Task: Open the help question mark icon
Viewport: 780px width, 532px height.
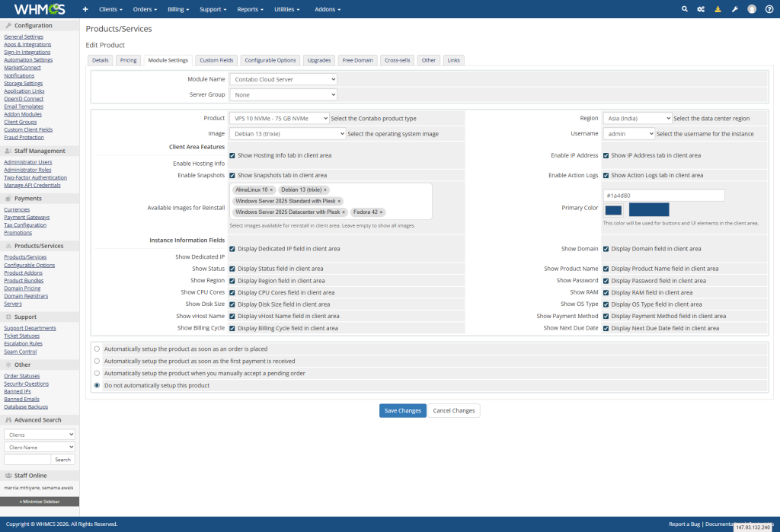Action: pyautogui.click(x=769, y=9)
